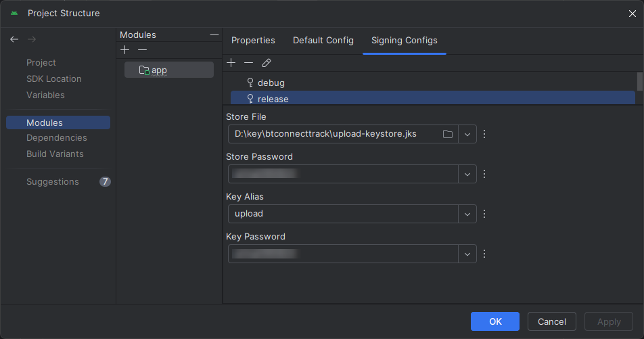Rename signing config with pencil icon
This screenshot has width=644, height=339.
(267, 63)
